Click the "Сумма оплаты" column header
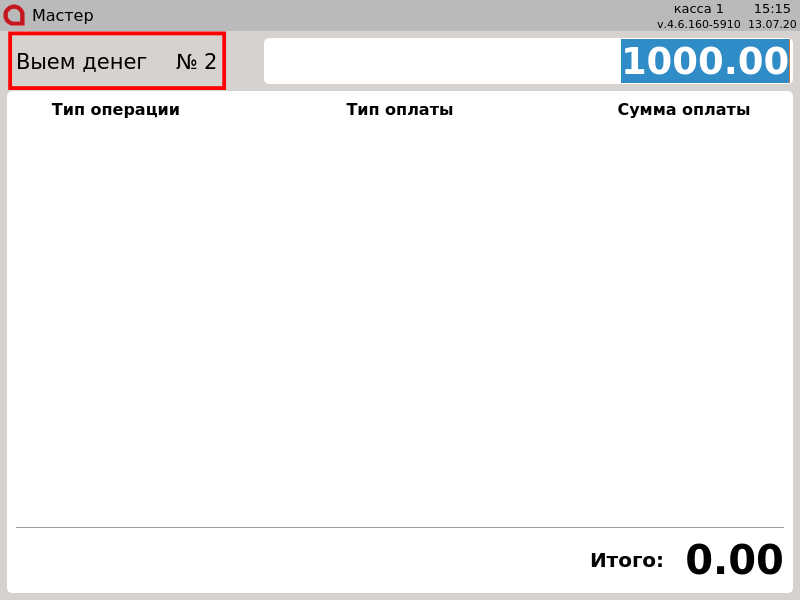The image size is (800, 600). [x=683, y=110]
